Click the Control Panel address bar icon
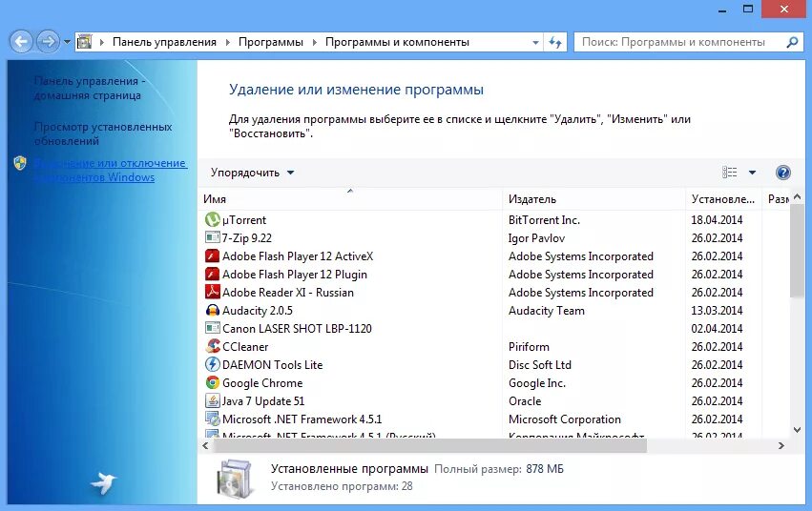Screen dimensions: 812x511 84,42
